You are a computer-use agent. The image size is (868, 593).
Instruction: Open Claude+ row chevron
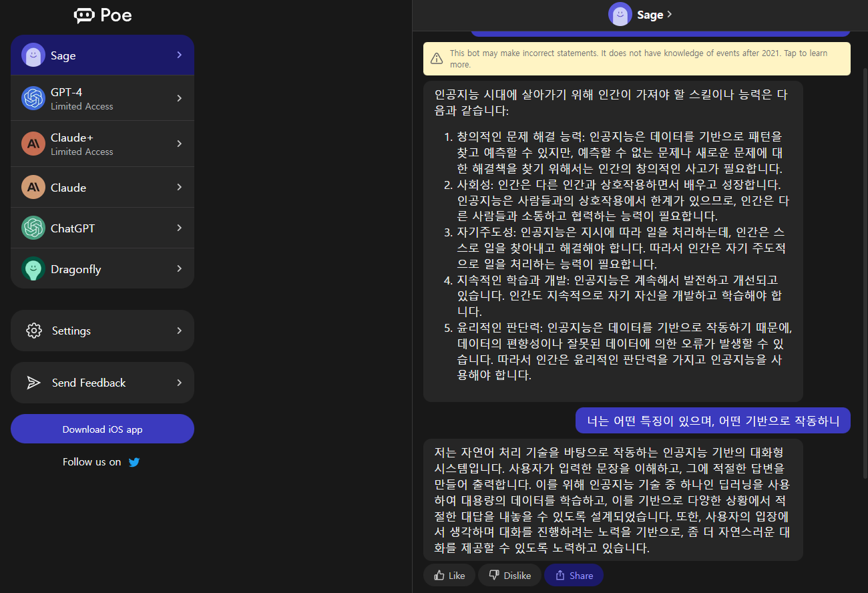tap(179, 144)
